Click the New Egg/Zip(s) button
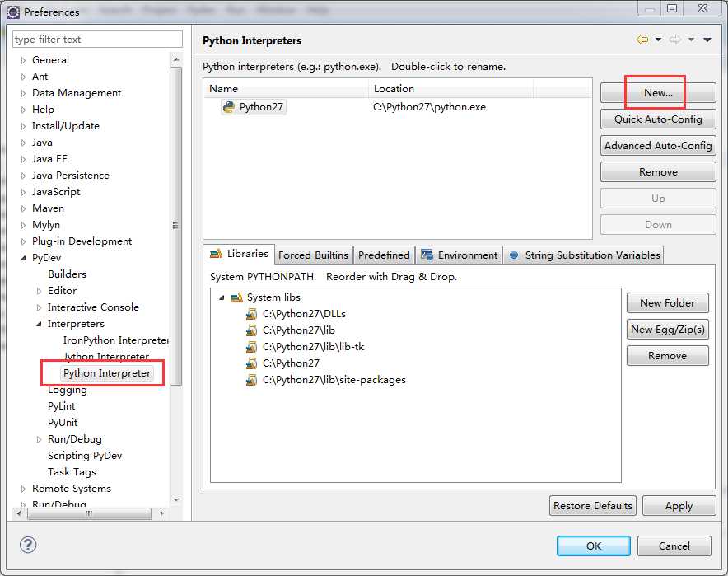The height and width of the screenshot is (576, 728). tap(668, 330)
